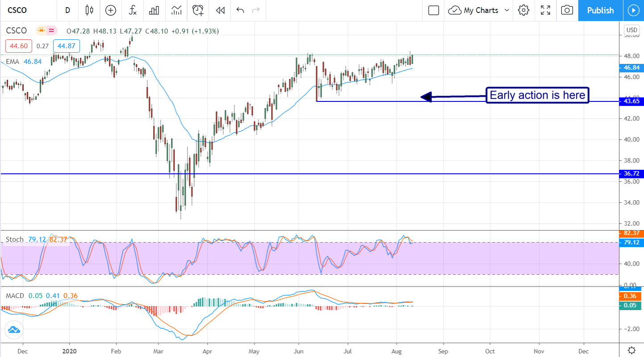Select the EMA indicator legend label

13,62
